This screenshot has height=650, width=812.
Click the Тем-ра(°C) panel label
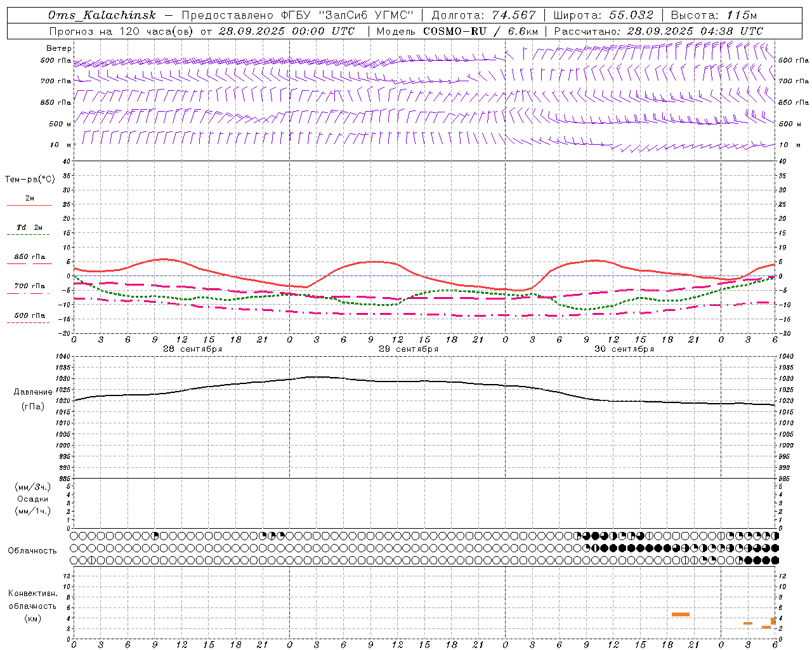pyautogui.click(x=30, y=180)
